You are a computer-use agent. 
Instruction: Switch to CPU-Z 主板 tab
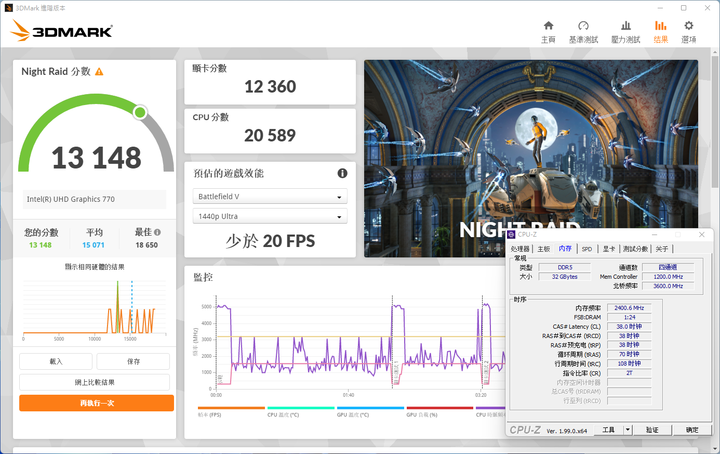click(x=543, y=249)
